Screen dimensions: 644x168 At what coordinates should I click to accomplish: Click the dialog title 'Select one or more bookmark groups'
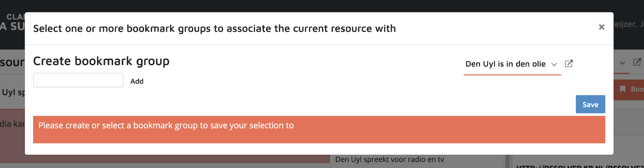(214, 29)
